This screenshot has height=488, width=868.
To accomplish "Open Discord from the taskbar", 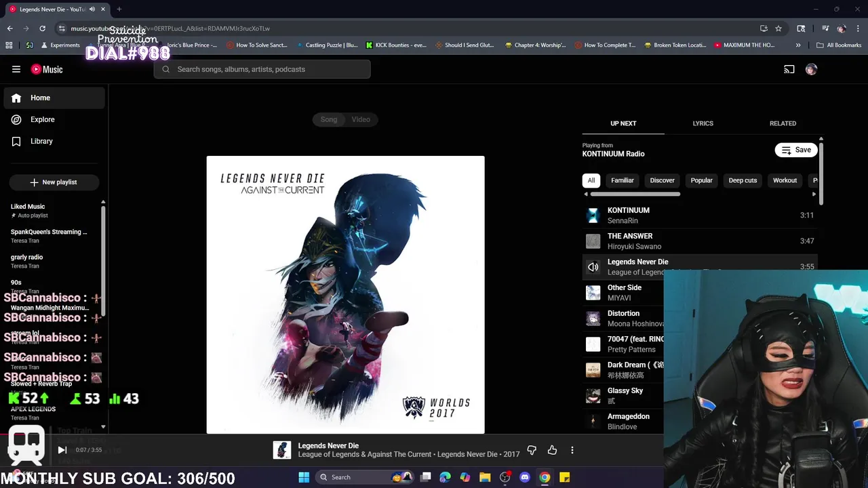I will tap(524, 477).
